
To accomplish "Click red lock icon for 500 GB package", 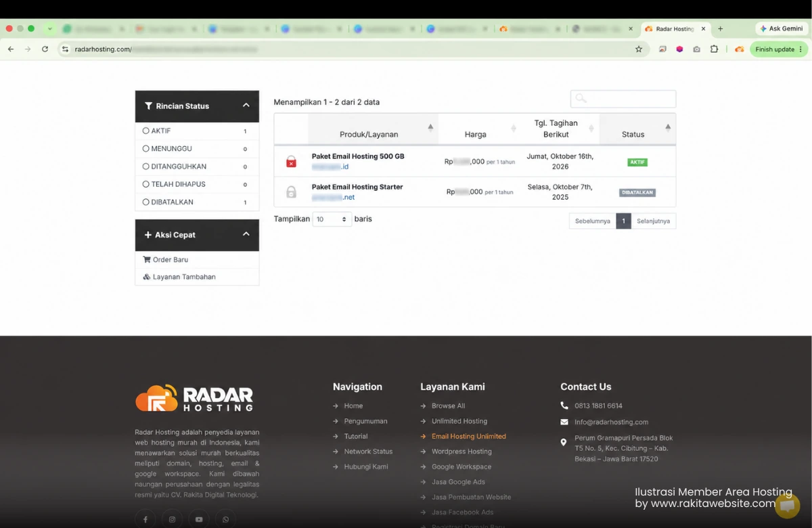I will coord(291,161).
